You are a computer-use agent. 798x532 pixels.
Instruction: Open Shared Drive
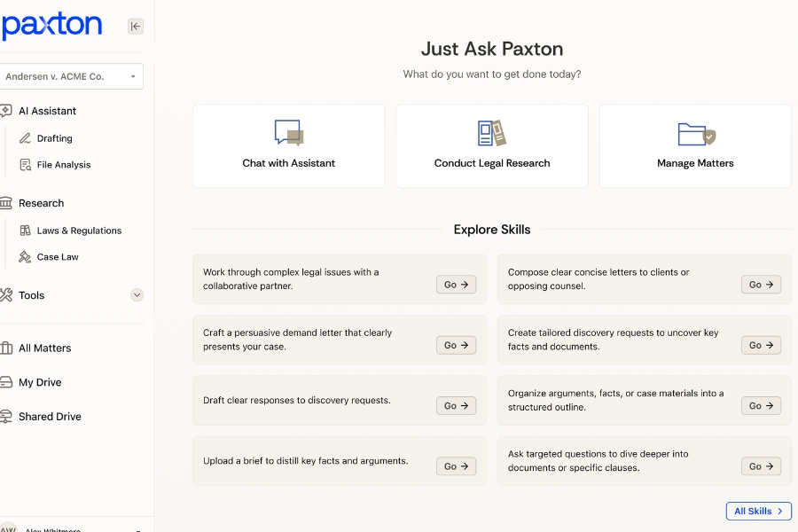coord(50,417)
